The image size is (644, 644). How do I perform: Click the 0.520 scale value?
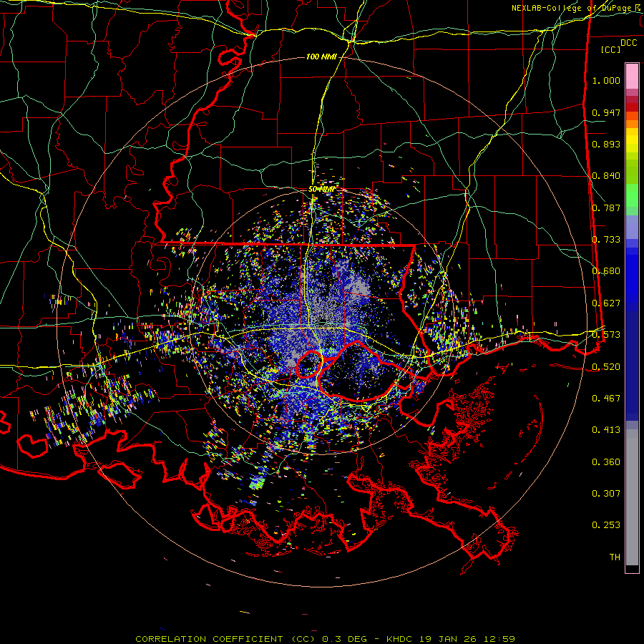606,367
